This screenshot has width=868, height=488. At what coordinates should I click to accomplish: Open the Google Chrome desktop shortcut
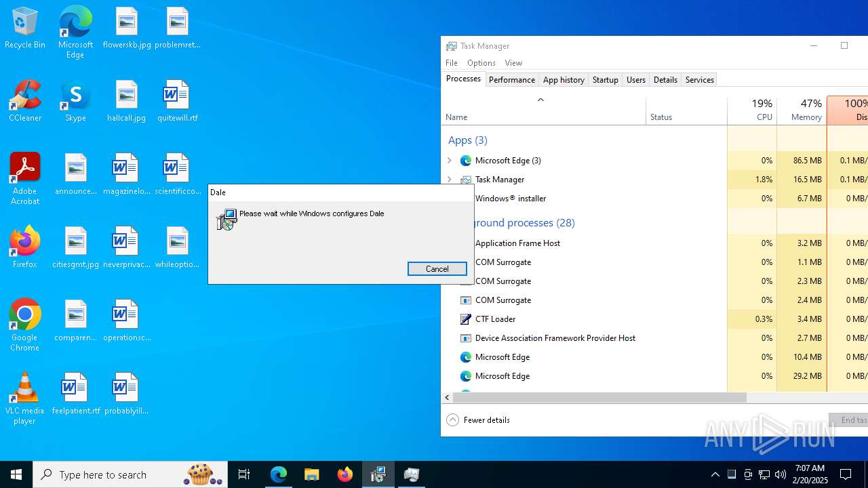[x=25, y=325]
